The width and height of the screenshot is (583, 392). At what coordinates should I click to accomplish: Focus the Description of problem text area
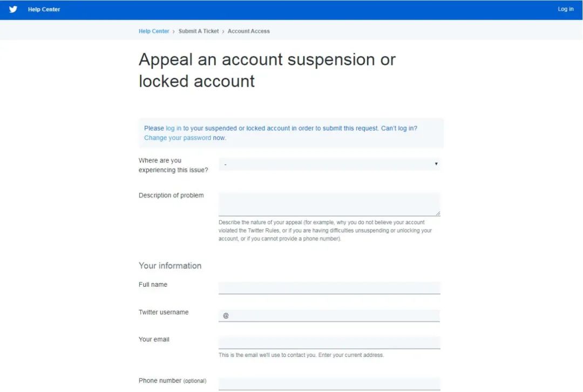pyautogui.click(x=329, y=204)
